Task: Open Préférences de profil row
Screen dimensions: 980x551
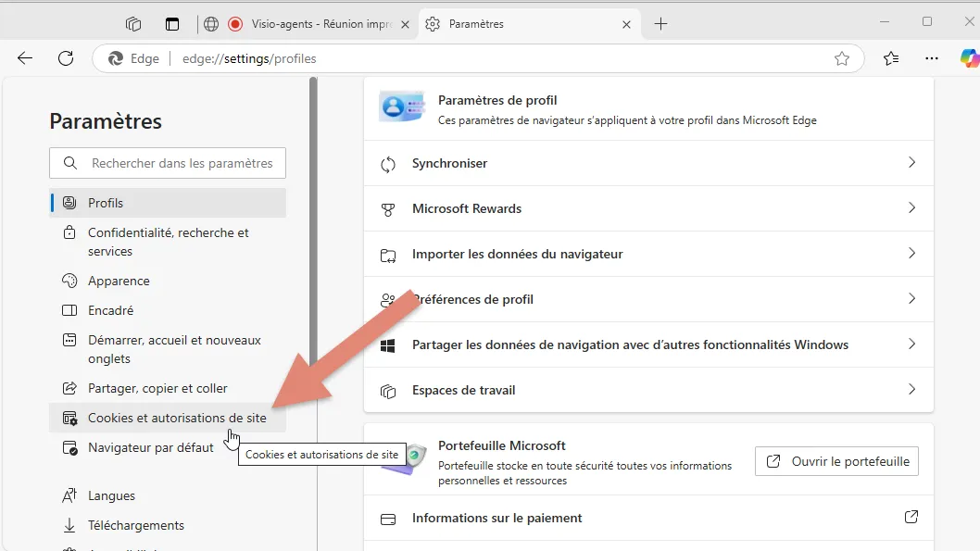Action: click(648, 299)
